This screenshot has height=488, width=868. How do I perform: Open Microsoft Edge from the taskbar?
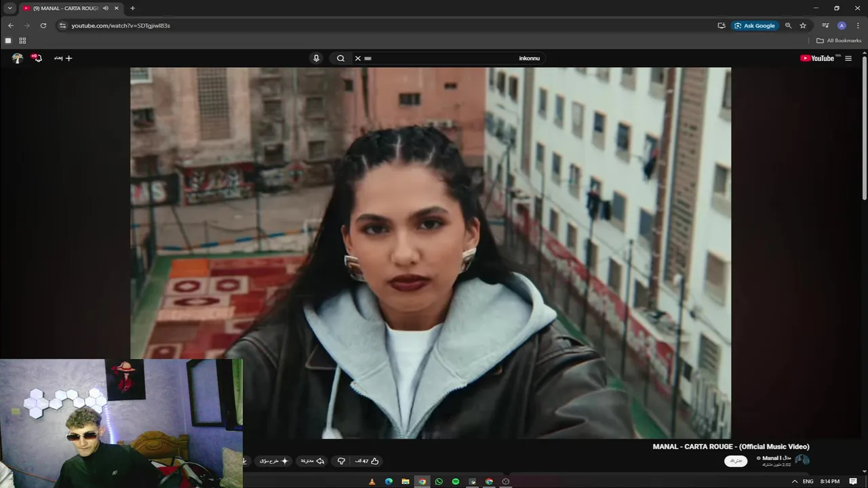pyautogui.click(x=389, y=481)
